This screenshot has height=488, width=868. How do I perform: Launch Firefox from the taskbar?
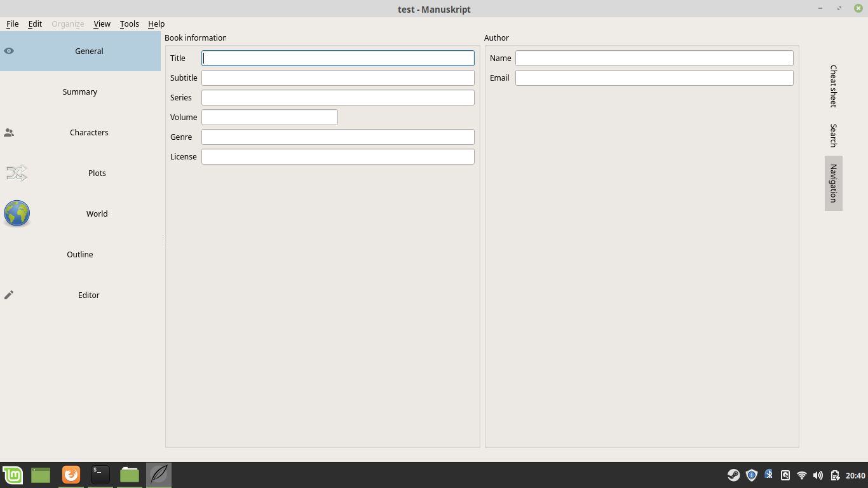71,475
